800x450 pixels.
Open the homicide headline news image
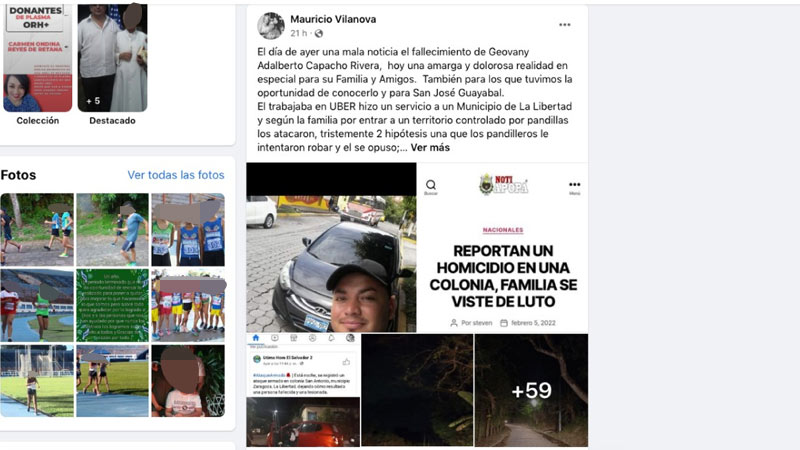(503, 247)
